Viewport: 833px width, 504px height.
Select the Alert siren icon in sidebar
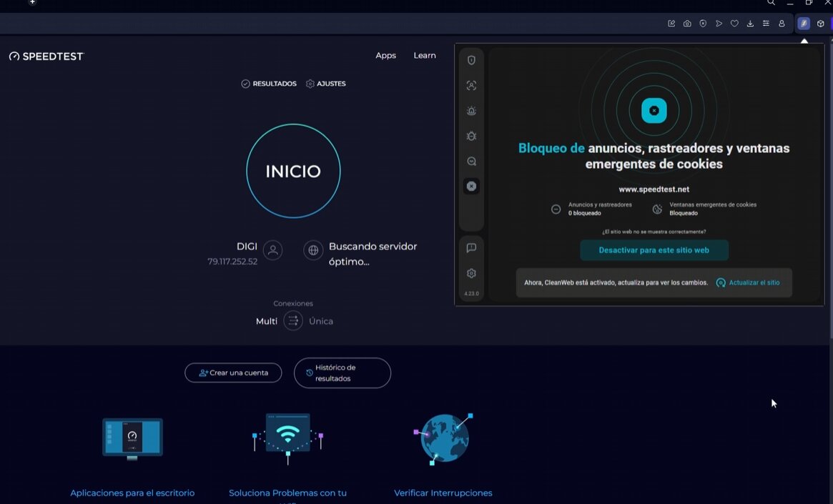point(471,111)
